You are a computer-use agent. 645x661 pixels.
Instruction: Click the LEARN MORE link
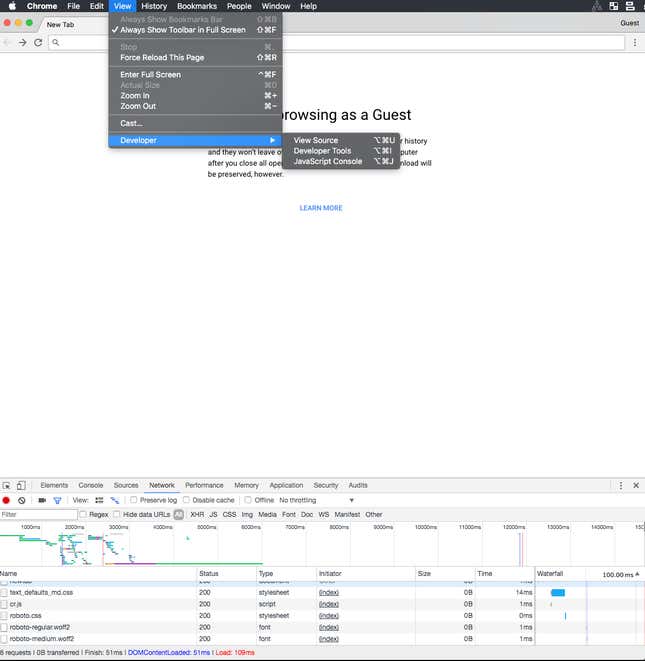321,208
